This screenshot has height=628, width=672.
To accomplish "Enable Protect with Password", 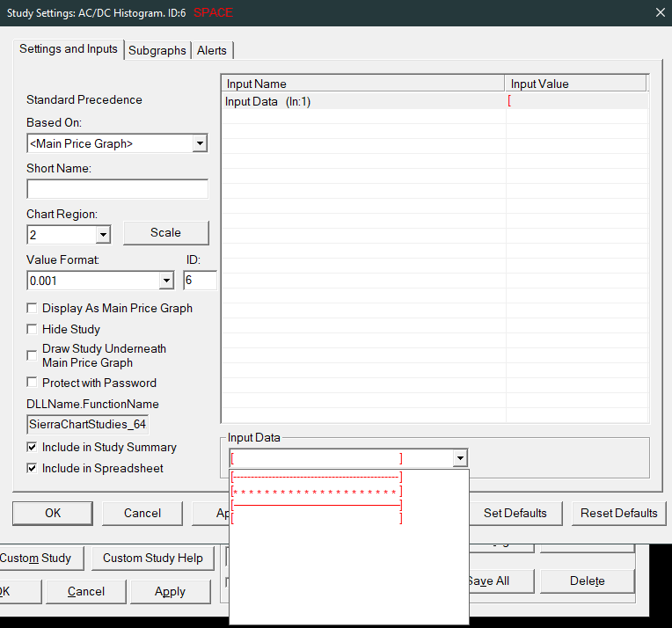I will point(33,383).
